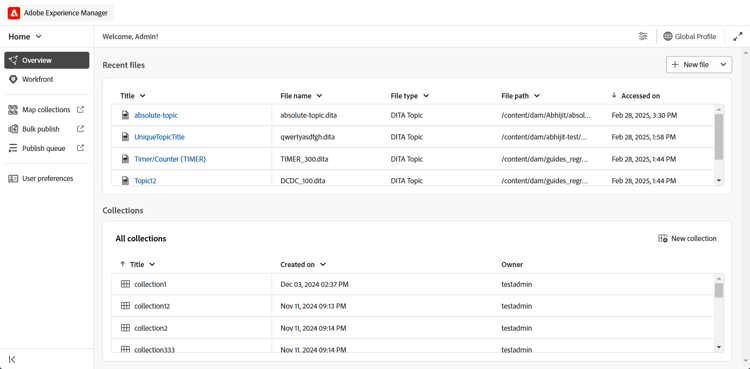Open File type column sort menu

[426, 96]
